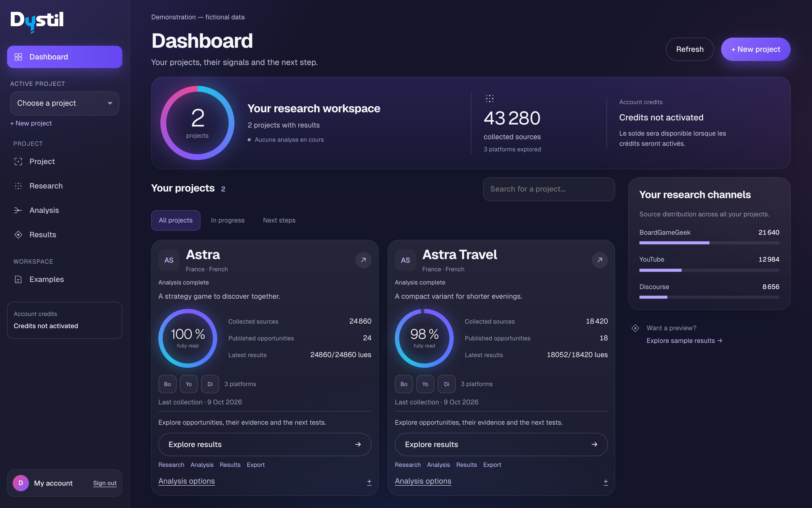Click the dots icon above 43 280
The image size is (812, 508).
[x=489, y=99]
